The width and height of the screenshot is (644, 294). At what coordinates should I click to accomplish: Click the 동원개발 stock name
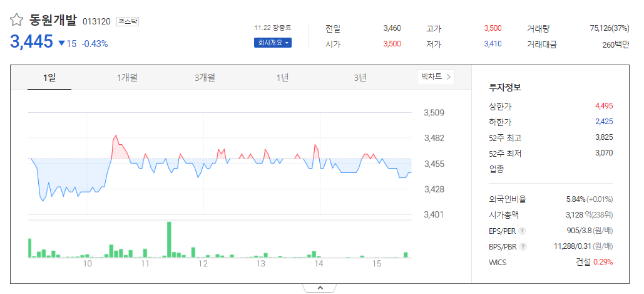53,19
